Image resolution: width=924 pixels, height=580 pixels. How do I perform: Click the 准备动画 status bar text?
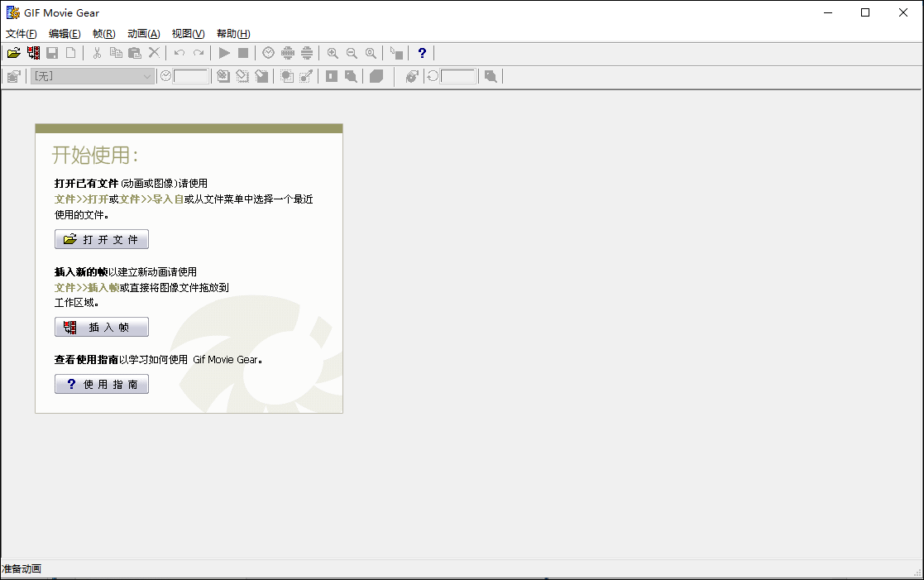click(x=22, y=568)
